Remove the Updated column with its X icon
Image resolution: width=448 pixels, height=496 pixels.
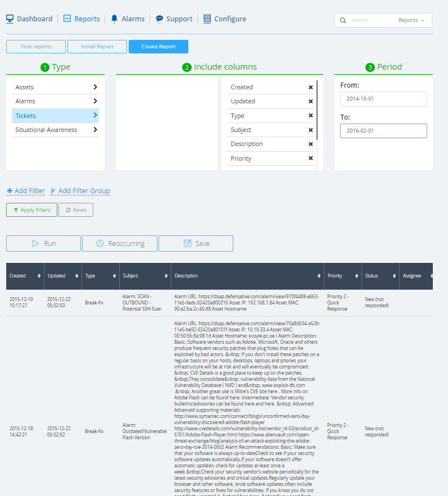(310, 102)
